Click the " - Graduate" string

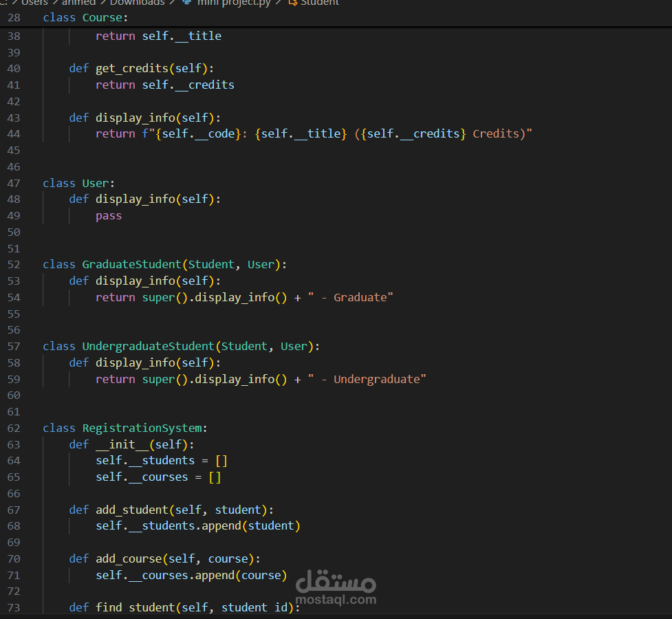coord(350,298)
